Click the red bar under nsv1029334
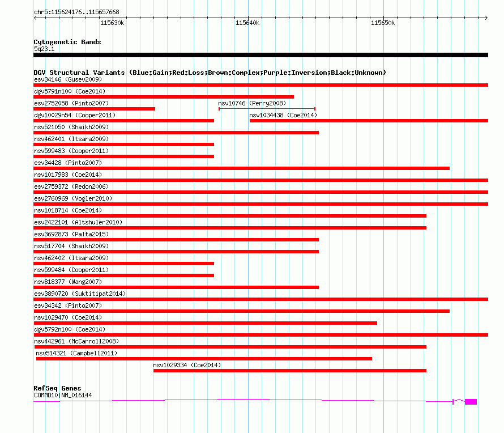The width and height of the screenshot is (504, 433). (x=290, y=371)
